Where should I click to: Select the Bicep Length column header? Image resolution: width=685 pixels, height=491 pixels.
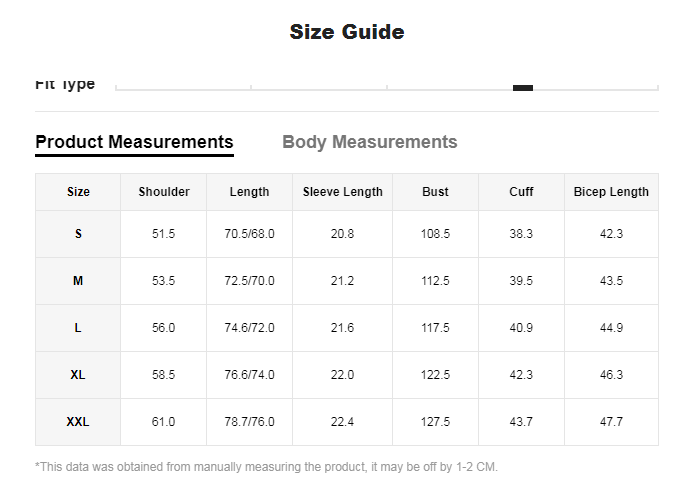611,192
